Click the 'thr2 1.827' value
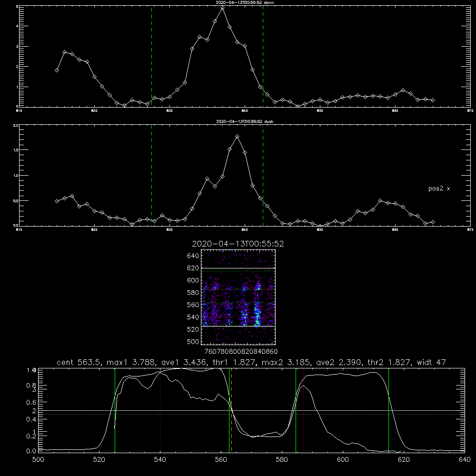Image resolution: width=476 pixels, height=476 pixels. tap(388, 362)
